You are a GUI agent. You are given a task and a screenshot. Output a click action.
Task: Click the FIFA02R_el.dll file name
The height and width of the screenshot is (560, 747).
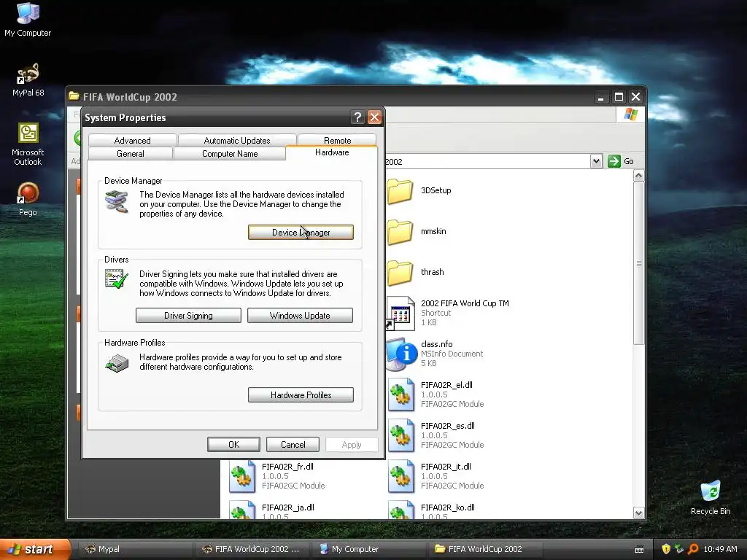tap(446, 385)
